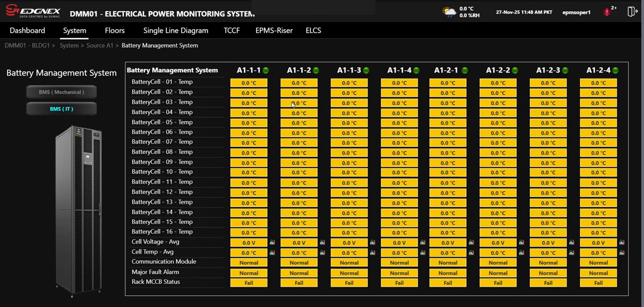
Task: Select the BMS ( IT ) button
Action: pos(61,109)
